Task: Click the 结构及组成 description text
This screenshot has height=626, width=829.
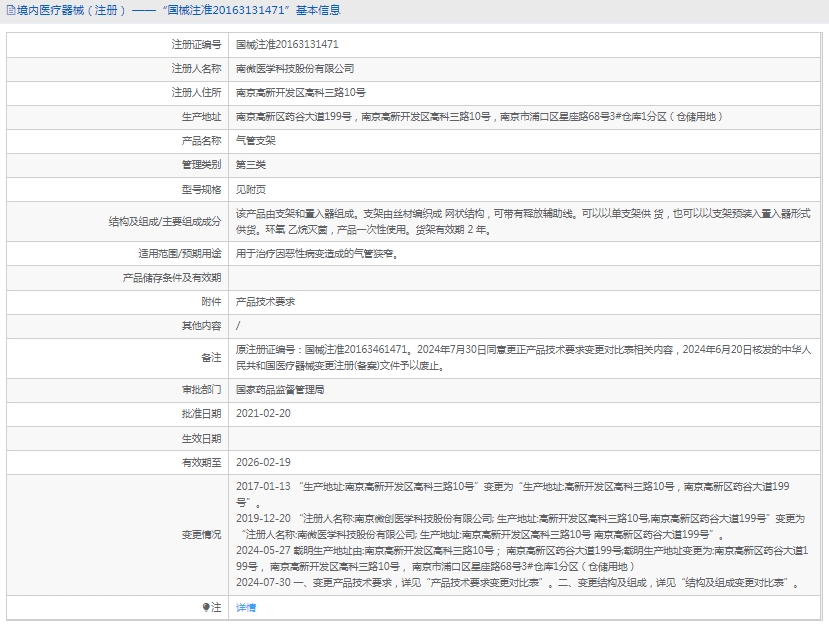Action: click(522, 221)
